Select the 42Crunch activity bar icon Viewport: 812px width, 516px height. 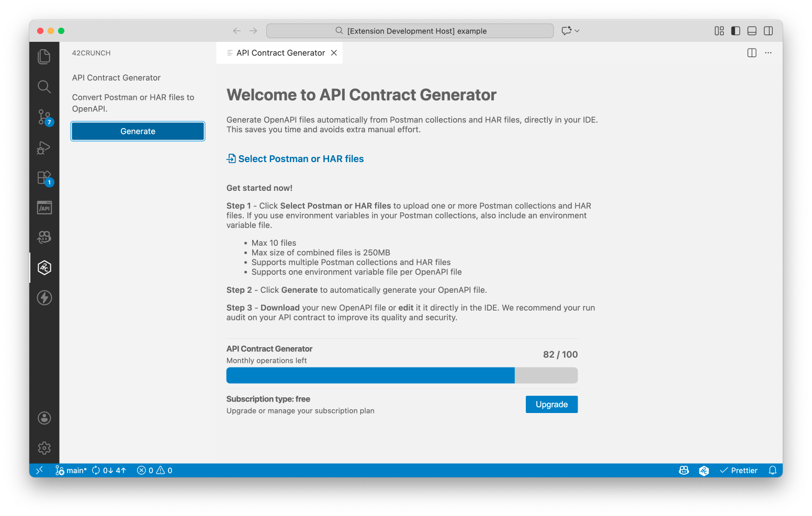(x=44, y=268)
